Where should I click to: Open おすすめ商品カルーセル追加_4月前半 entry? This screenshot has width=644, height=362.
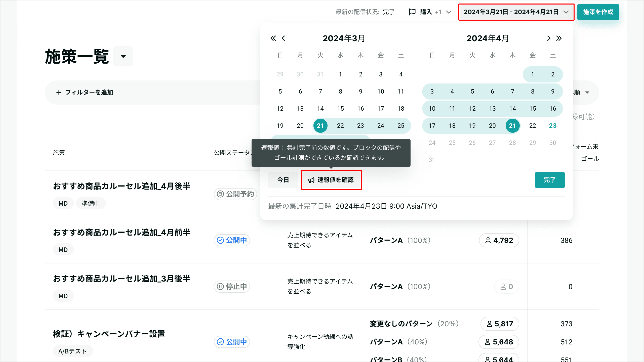click(x=122, y=233)
